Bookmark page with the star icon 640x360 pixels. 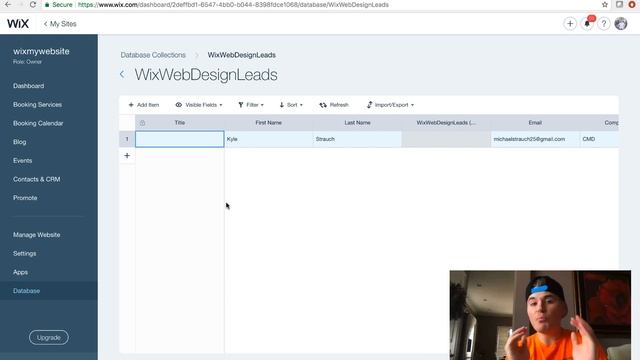[x=604, y=4]
